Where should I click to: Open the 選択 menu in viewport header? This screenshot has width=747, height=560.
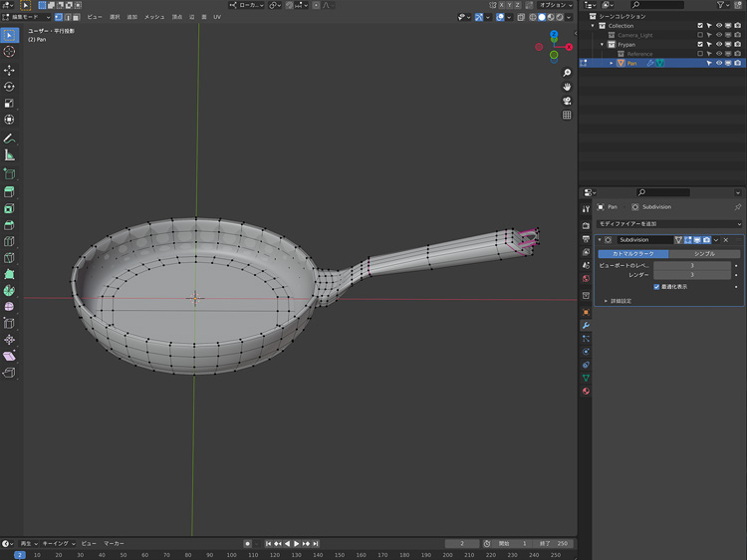click(115, 17)
